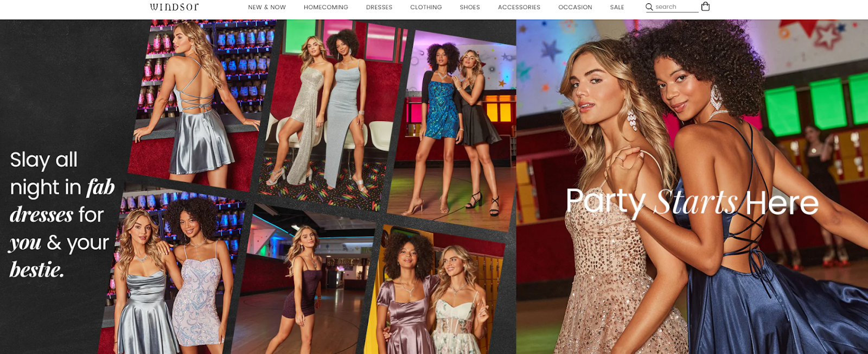Click the Windsor logo
Image resolution: width=868 pixels, height=354 pixels.
pos(174,7)
